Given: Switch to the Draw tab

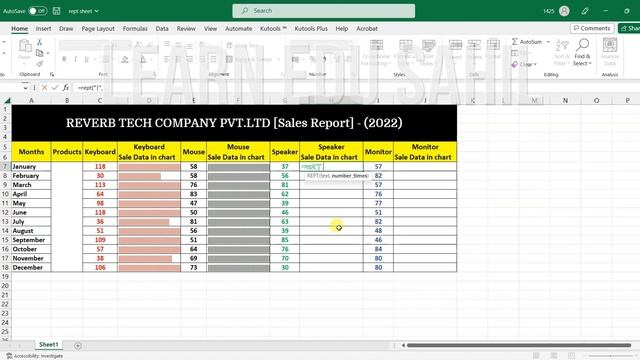Looking at the screenshot, I should click(66, 29).
